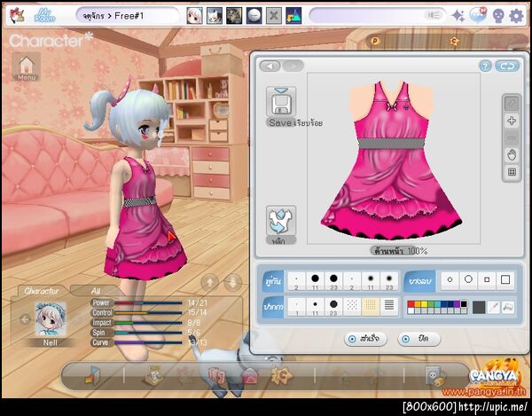Pick the red color swatch
Image resolution: width=532 pixels, height=416 pixels.
tap(411, 304)
